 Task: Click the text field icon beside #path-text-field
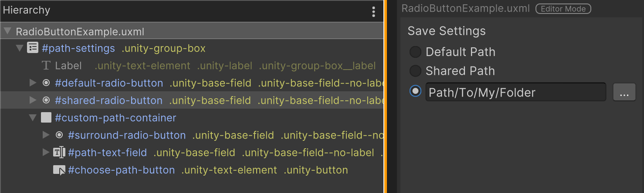coord(59,153)
